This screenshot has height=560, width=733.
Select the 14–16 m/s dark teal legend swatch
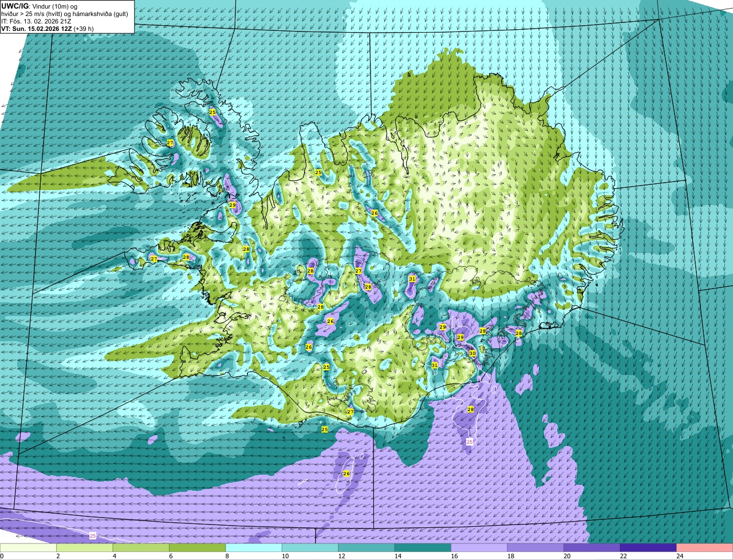pos(423,547)
